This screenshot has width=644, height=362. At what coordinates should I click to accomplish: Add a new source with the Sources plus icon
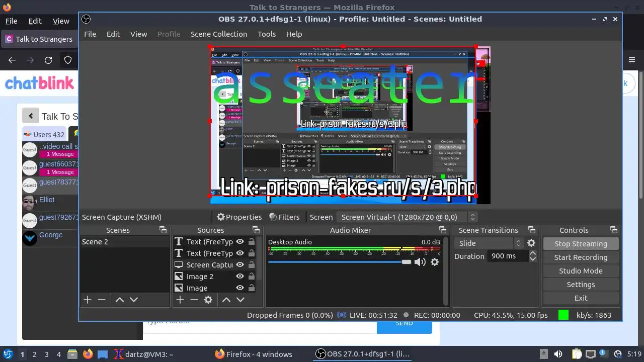[180, 300]
